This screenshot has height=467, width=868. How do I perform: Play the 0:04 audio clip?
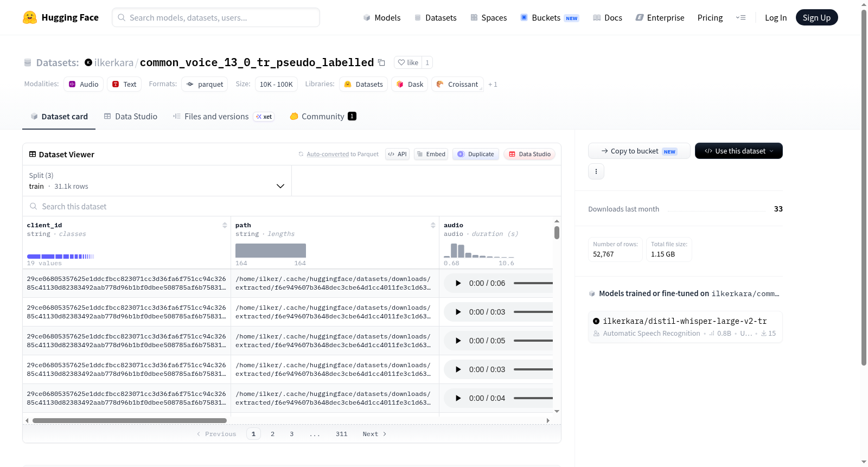[x=458, y=398]
